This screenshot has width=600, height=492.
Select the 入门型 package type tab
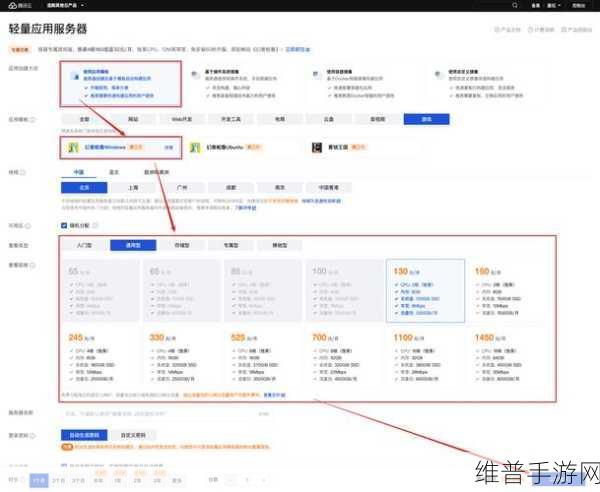click(x=84, y=245)
